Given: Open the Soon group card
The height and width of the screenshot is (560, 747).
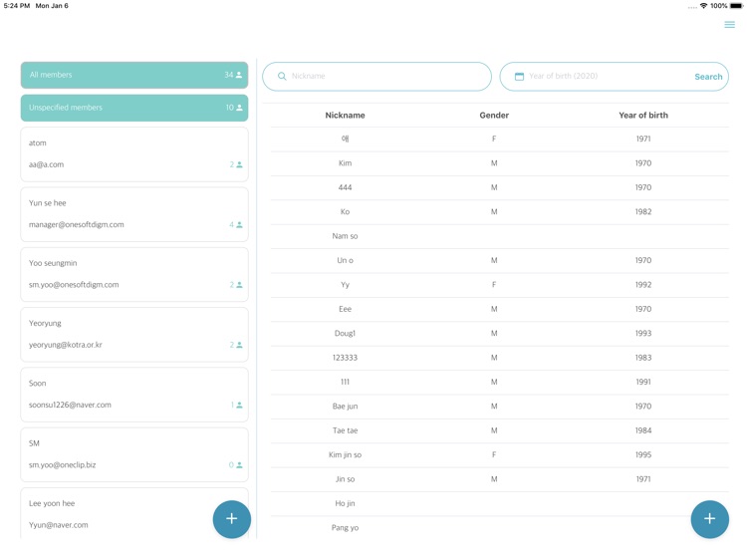Looking at the screenshot, I should click(134, 395).
